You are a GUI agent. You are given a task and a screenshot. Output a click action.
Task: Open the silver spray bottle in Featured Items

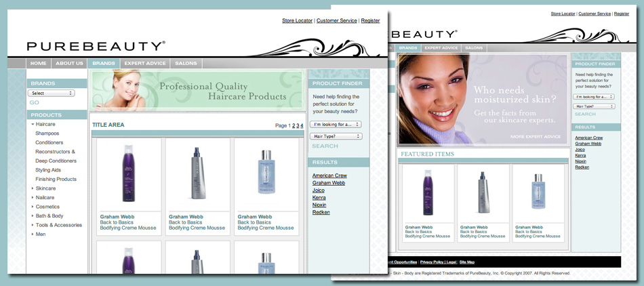click(x=483, y=193)
